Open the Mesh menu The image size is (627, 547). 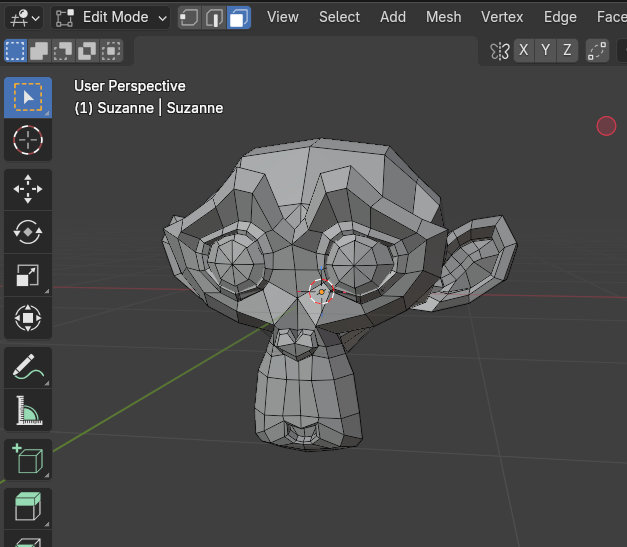pyautogui.click(x=443, y=17)
